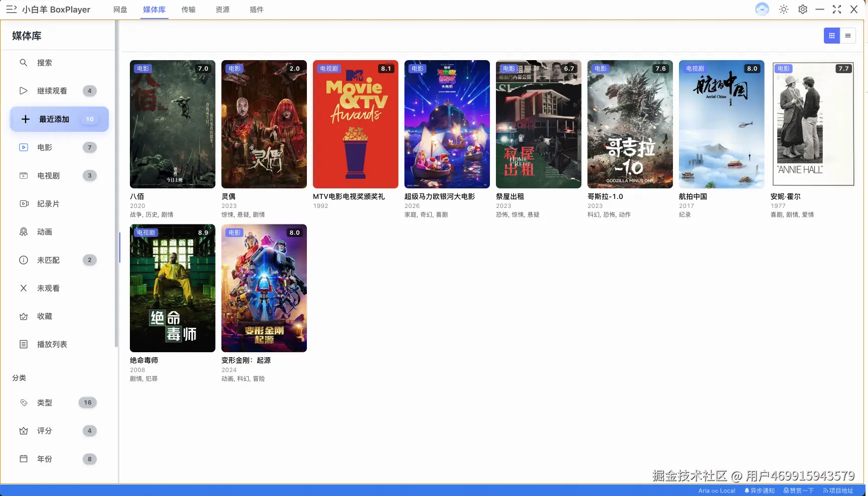Open the settings gear
The height and width of the screenshot is (496, 868).
point(803,10)
